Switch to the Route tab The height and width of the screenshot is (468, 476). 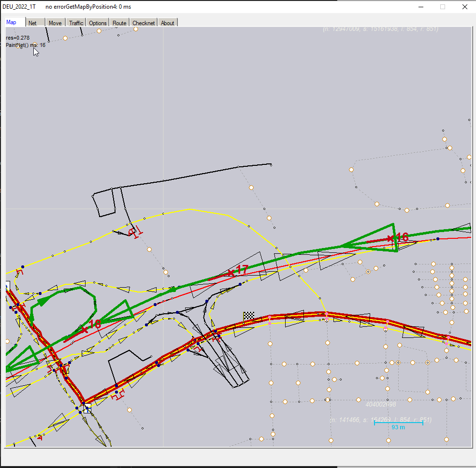119,23
